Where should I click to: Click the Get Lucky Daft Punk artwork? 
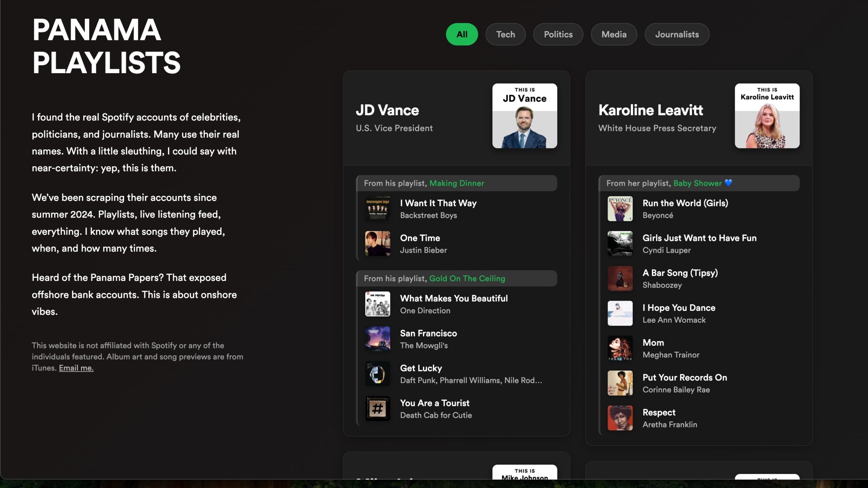[x=377, y=374]
